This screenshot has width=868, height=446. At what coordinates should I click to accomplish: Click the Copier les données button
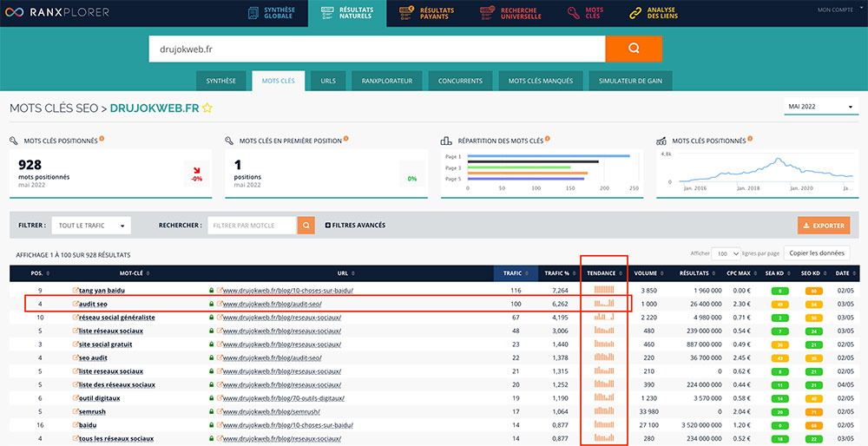click(817, 253)
